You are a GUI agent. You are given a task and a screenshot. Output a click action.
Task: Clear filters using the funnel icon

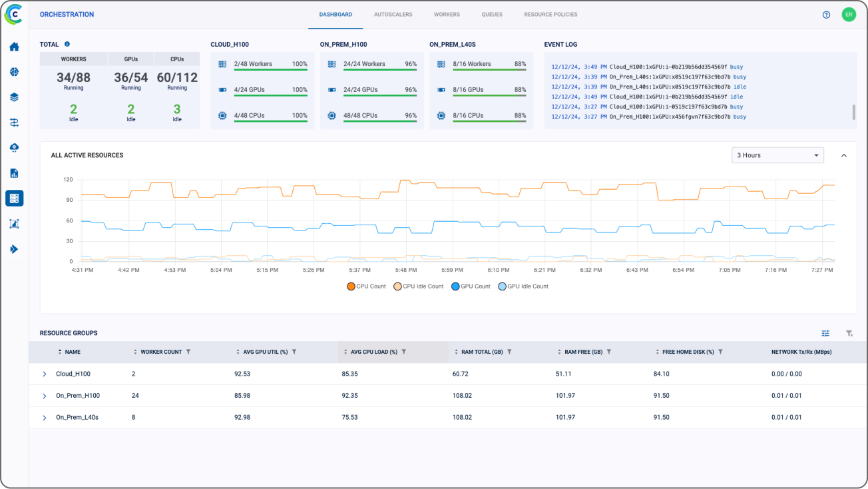(848, 332)
